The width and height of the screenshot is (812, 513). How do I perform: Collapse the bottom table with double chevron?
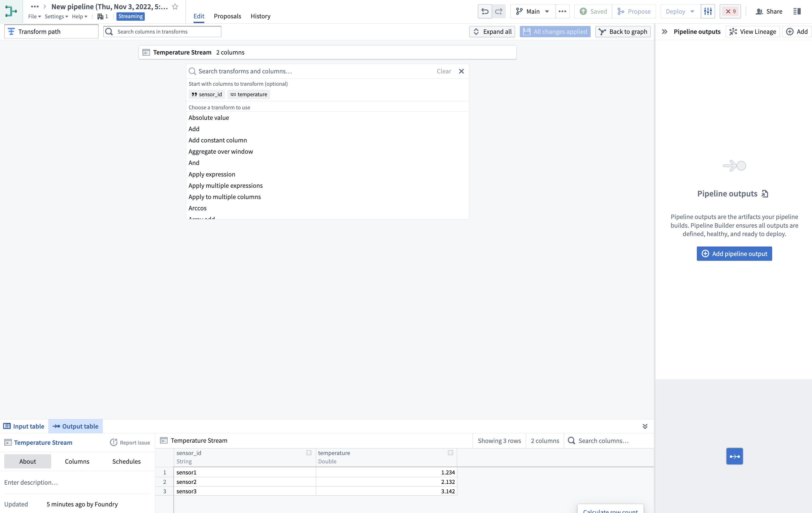tap(645, 426)
